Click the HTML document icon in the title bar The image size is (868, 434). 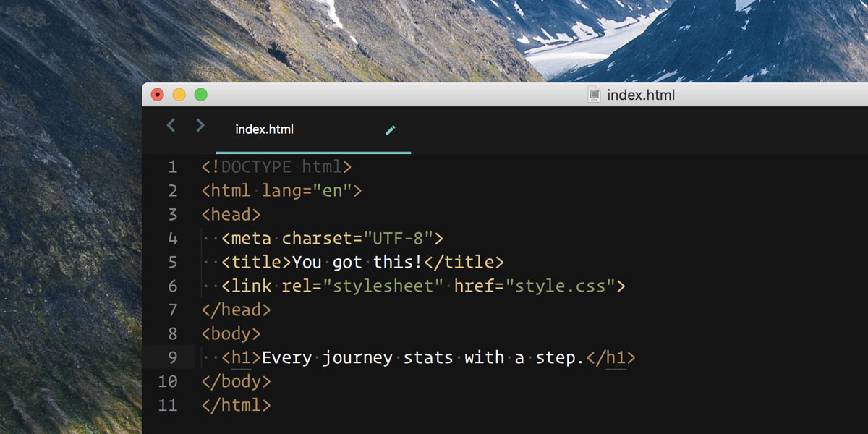point(595,95)
